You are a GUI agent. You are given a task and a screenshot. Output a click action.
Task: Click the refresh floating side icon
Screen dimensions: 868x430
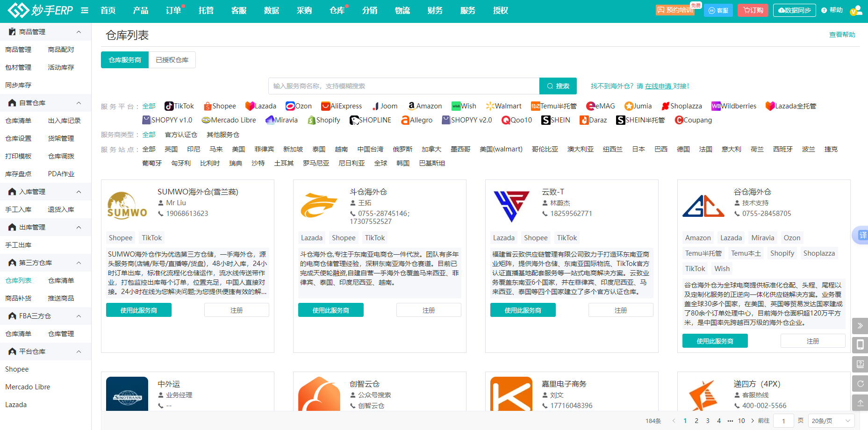pos(860,384)
